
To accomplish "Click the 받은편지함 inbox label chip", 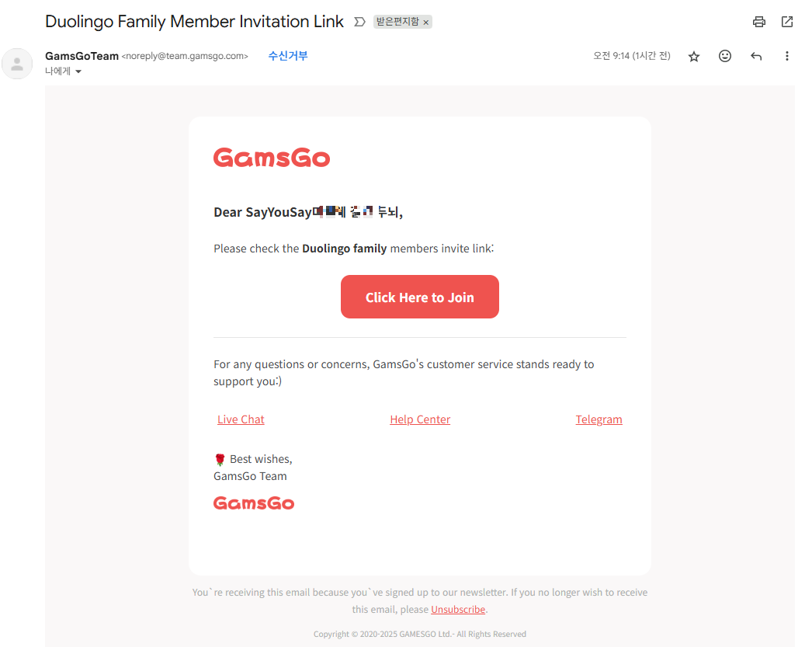I will pyautogui.click(x=397, y=22).
